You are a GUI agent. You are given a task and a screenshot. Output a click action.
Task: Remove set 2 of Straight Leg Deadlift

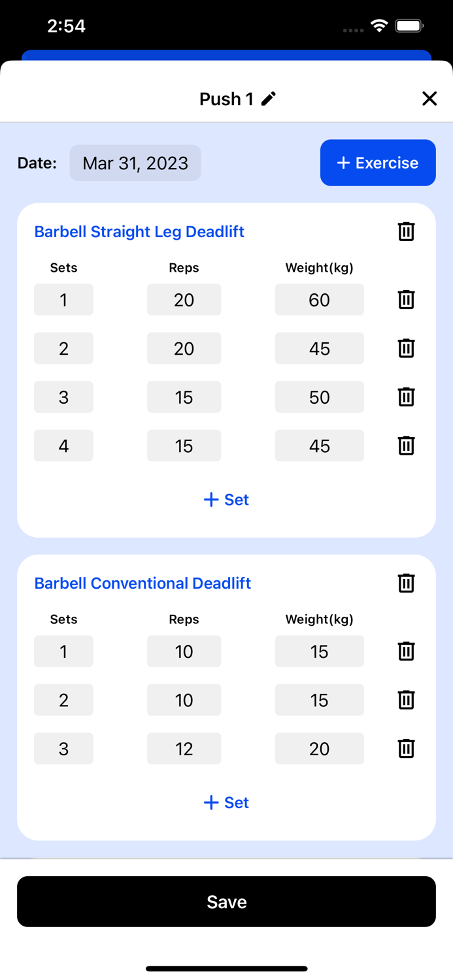coord(406,348)
